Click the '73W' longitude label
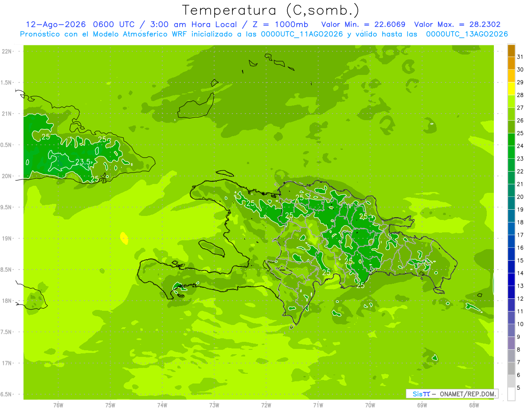Screen dimensions: 532x411 click(x=214, y=405)
